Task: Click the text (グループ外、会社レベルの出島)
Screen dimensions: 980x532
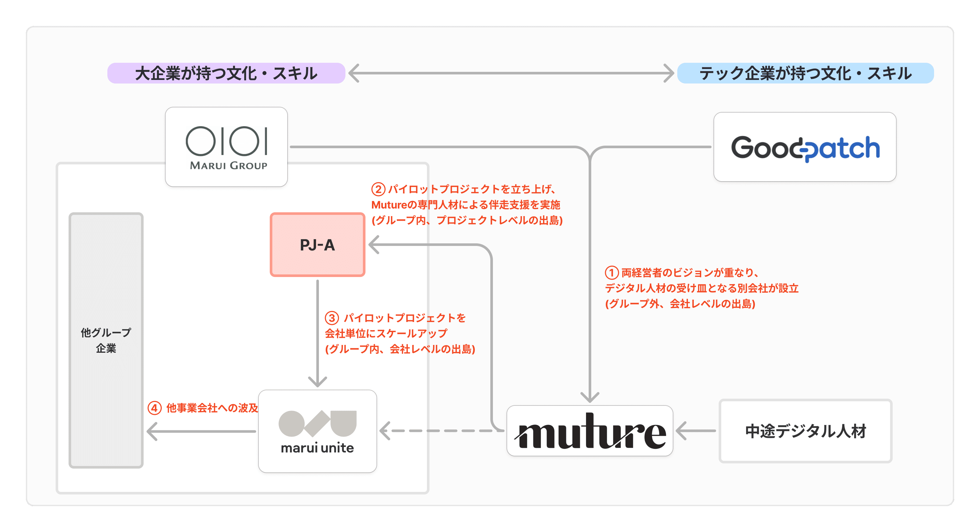Action: [x=680, y=304]
